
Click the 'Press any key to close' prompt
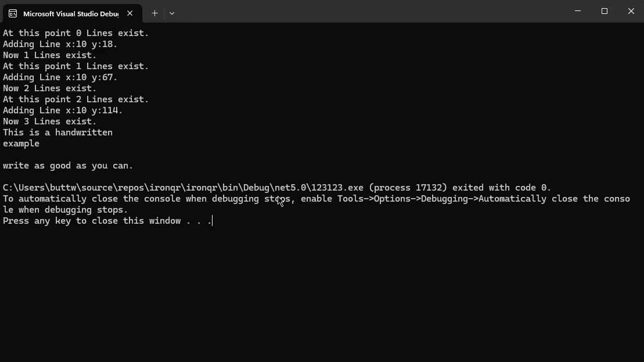[x=107, y=221]
